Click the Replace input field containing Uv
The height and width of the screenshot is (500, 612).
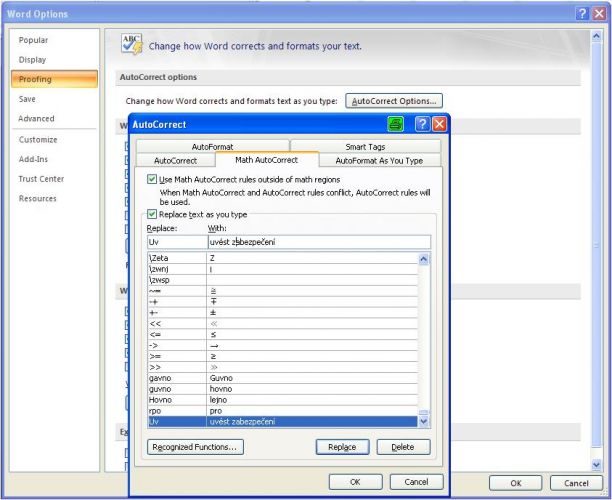(177, 242)
